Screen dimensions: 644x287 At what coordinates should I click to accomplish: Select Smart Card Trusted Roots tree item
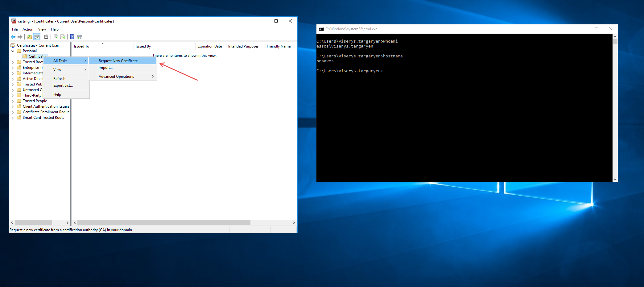tap(43, 118)
